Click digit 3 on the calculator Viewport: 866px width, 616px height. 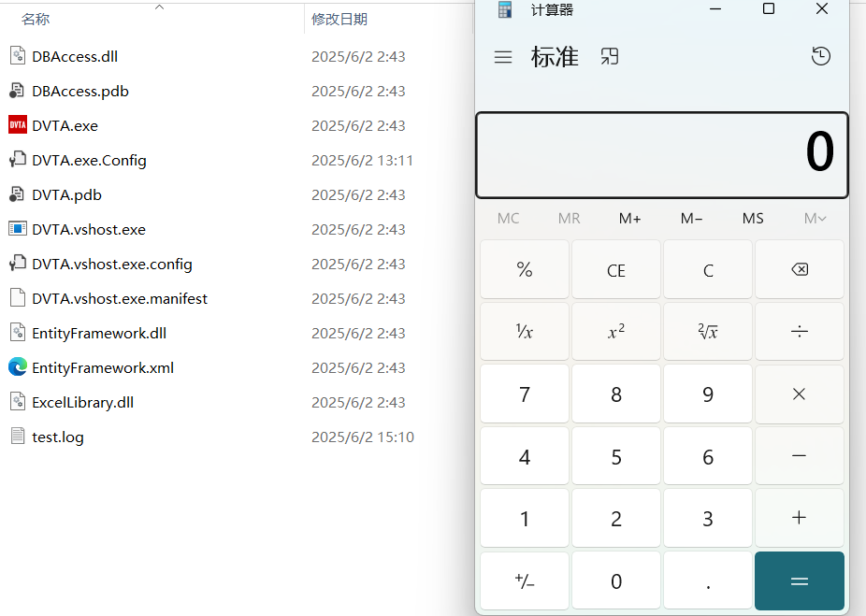pos(708,518)
